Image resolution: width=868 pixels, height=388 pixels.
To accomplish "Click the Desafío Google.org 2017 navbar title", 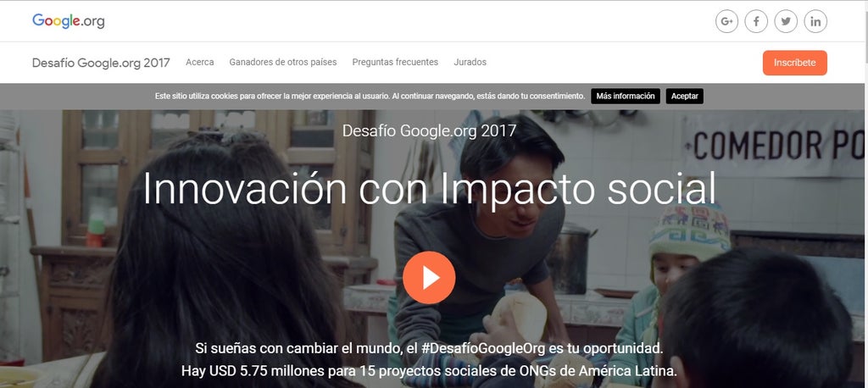I will pos(101,63).
